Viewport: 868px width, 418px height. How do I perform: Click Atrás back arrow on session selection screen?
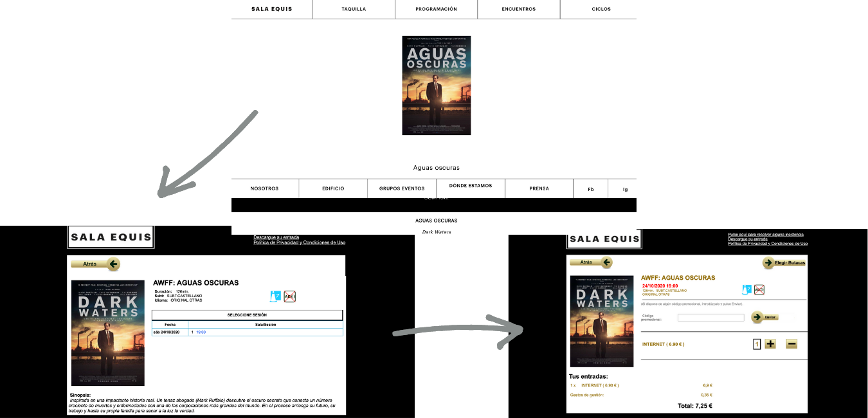[x=95, y=264]
